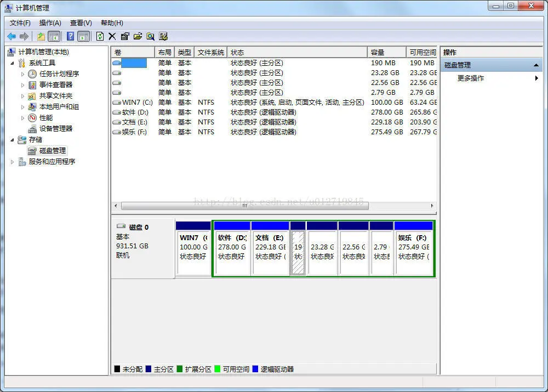
Task: Sort by the 文件系统 column header
Action: (x=211, y=53)
